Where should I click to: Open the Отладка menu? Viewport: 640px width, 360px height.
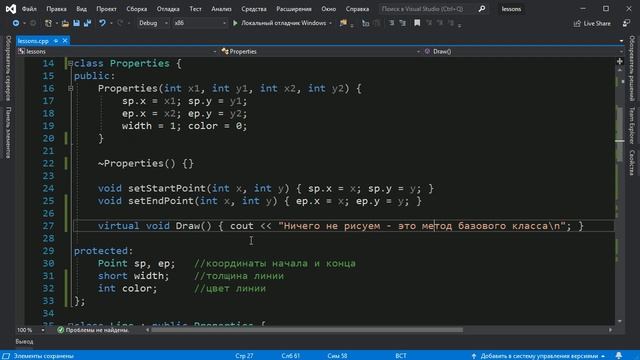tap(168, 9)
